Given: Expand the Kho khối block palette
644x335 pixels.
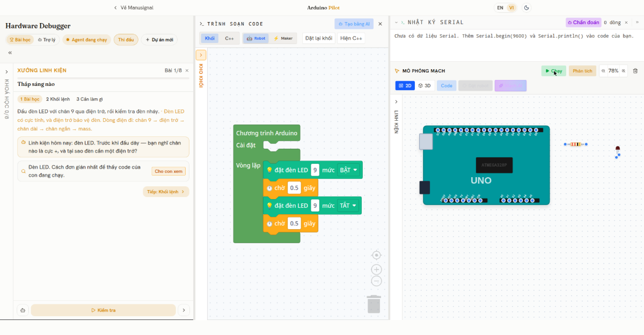Looking at the screenshot, I should 201,55.
